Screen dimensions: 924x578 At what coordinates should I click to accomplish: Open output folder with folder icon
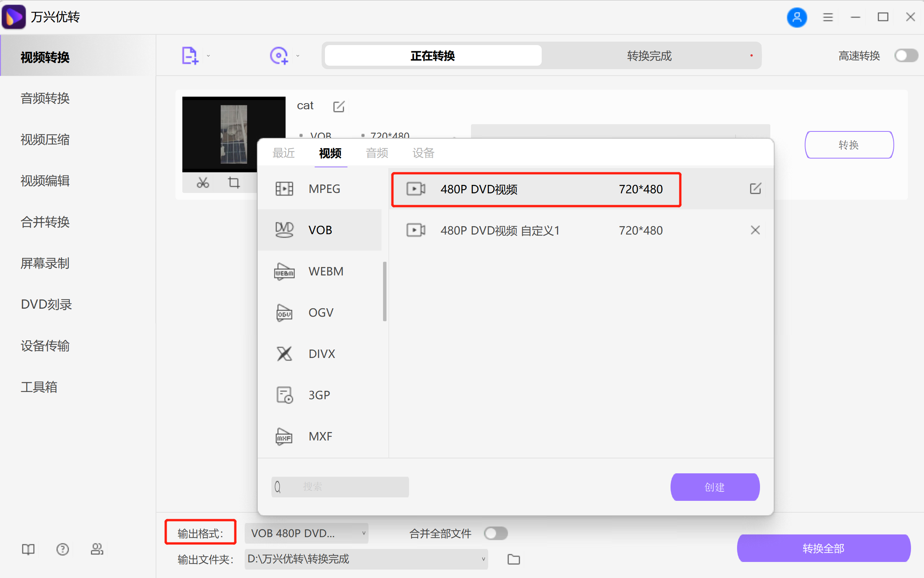pyautogui.click(x=513, y=559)
